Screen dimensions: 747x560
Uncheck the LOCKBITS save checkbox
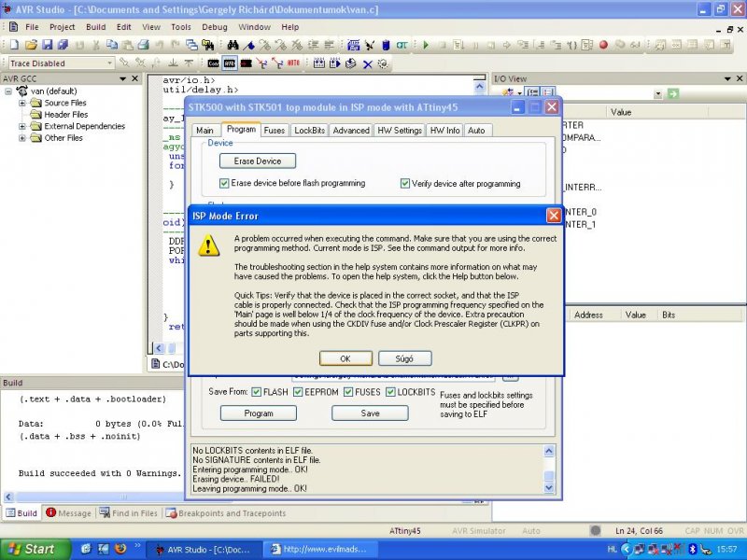click(390, 392)
